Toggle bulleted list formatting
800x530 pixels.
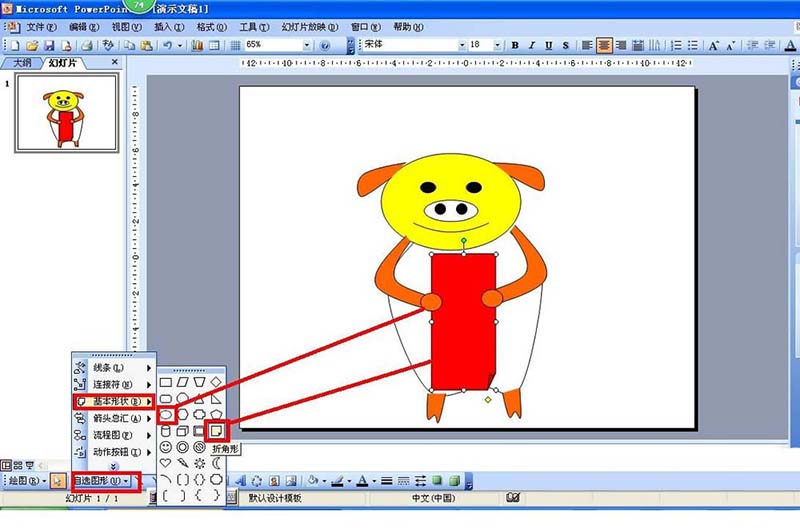click(x=693, y=45)
